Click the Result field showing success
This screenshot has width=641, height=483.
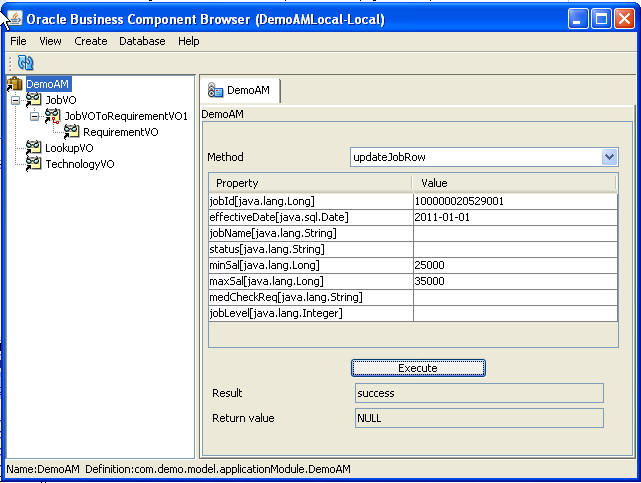[x=479, y=393]
